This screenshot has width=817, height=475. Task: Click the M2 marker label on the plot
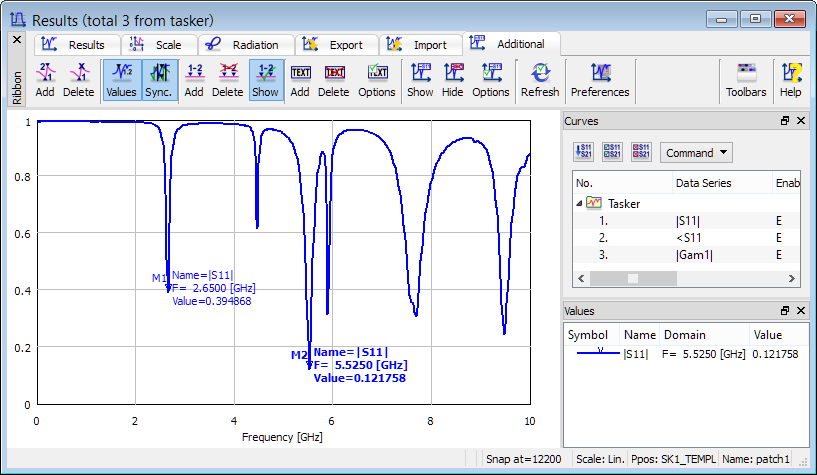[x=298, y=355]
